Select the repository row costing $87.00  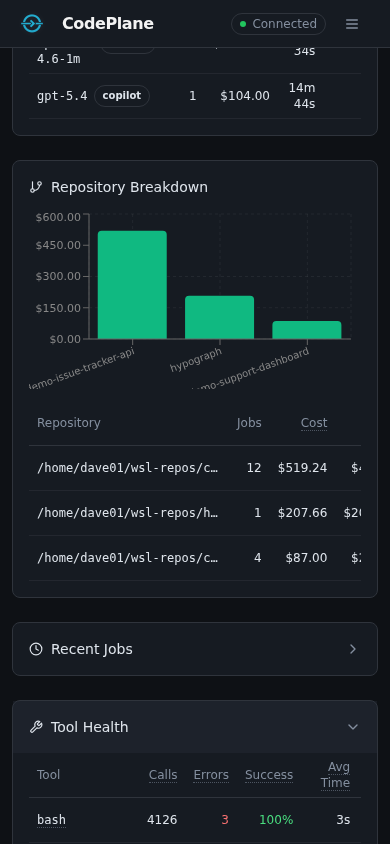[195, 558]
